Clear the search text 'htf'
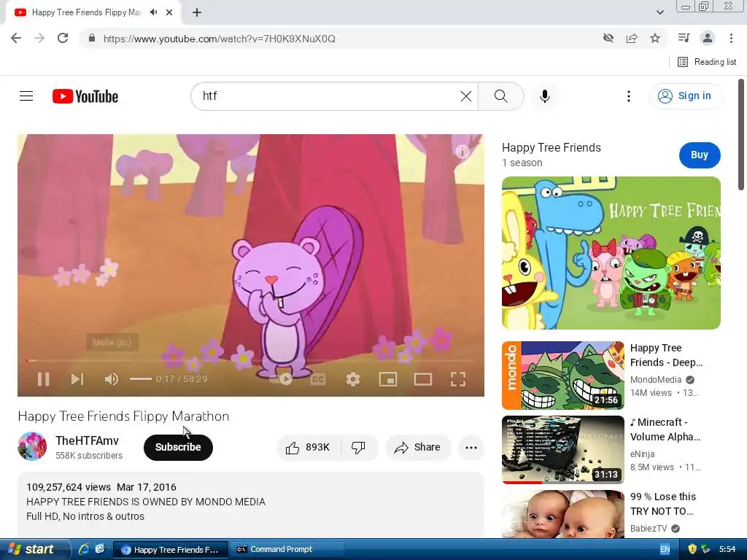Viewport: 747px width, 560px height. (x=466, y=96)
